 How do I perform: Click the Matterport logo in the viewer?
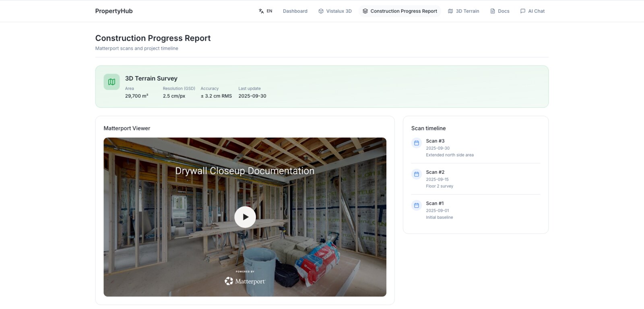[245, 281]
